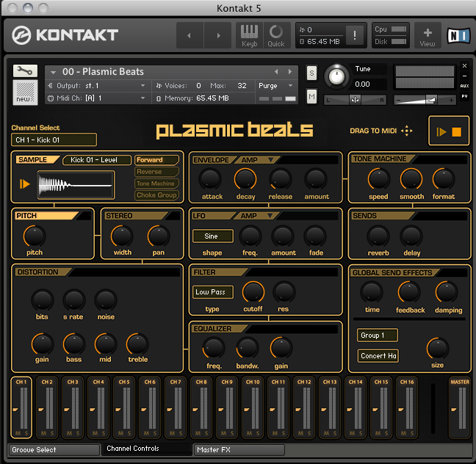Adjust the CH 5 level fader
Screen dimensions: 476x464
point(118,410)
